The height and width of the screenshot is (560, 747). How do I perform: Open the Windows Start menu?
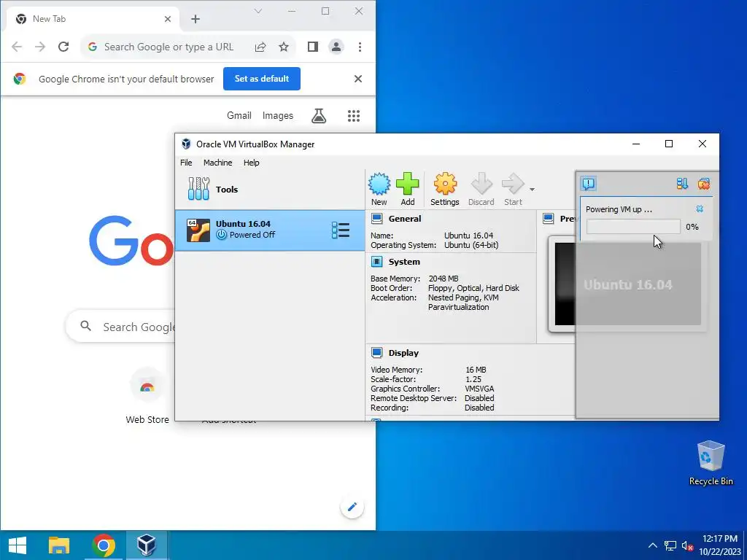click(x=18, y=545)
